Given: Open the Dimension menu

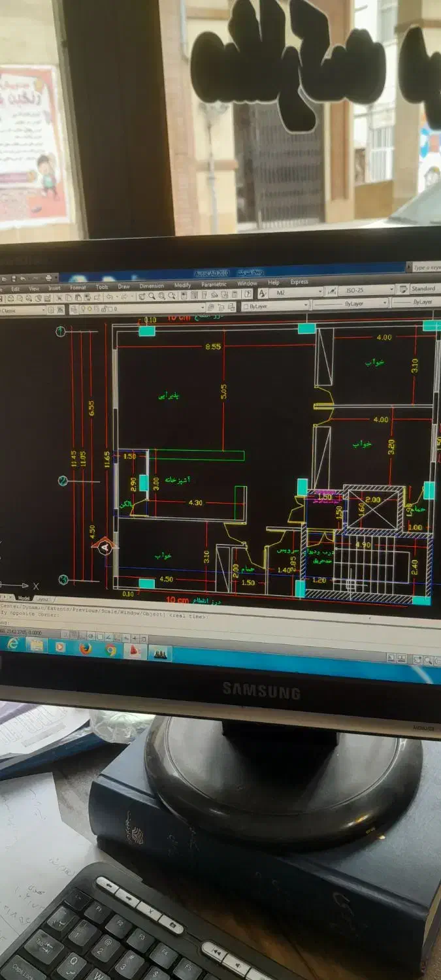Looking at the screenshot, I should [x=152, y=286].
